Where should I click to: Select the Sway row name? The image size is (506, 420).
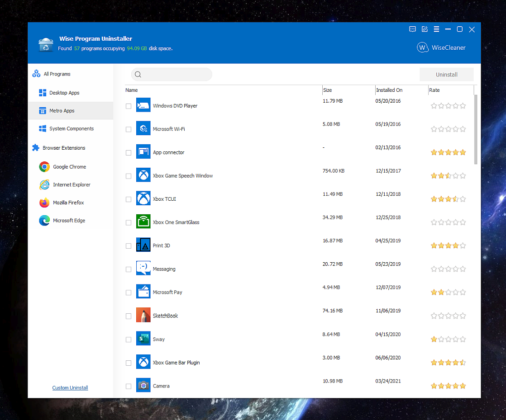(158, 339)
